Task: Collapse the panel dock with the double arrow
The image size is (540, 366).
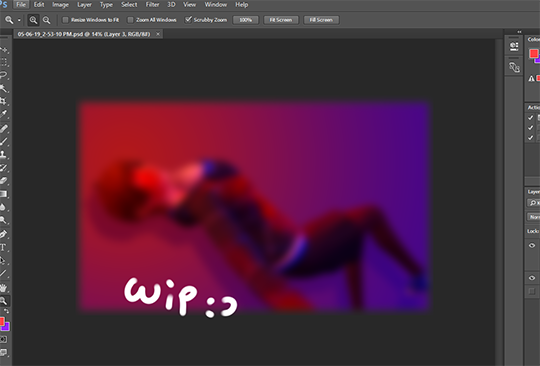Action: tap(519, 32)
